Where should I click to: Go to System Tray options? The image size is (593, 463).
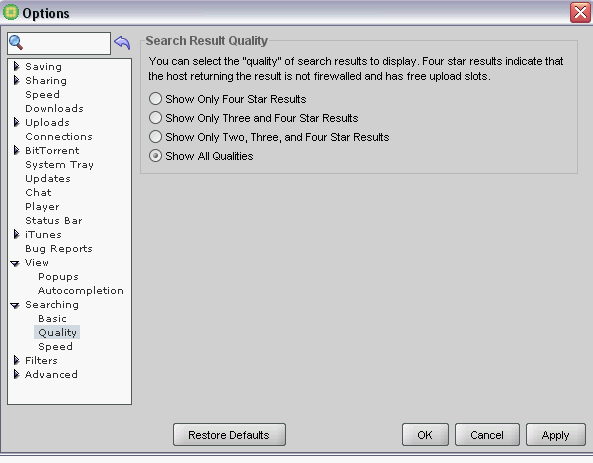pyautogui.click(x=59, y=165)
